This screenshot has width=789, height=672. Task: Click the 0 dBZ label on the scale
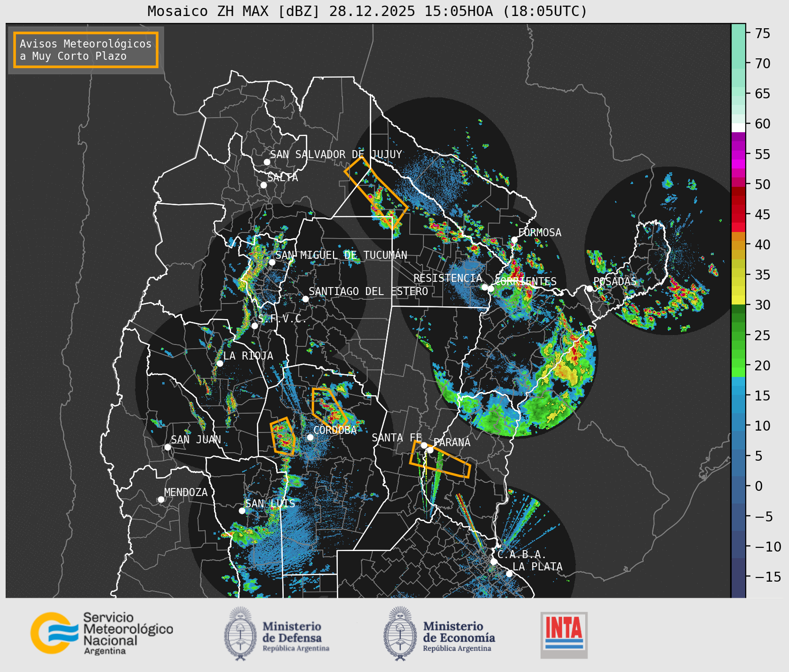click(x=758, y=486)
